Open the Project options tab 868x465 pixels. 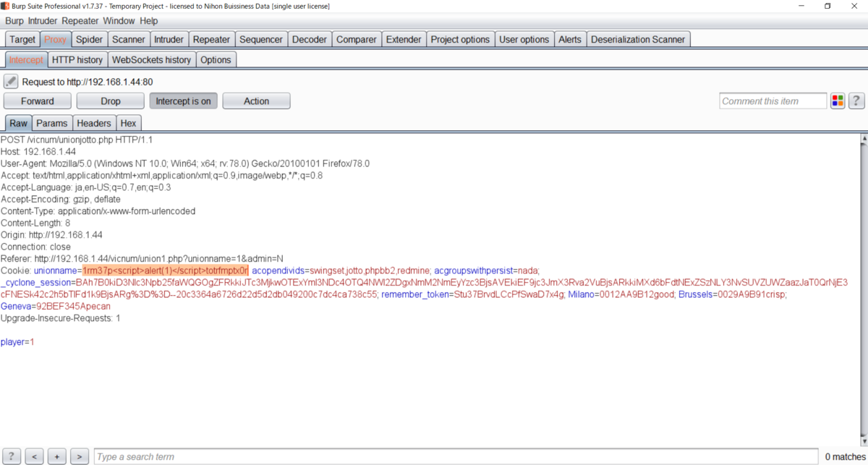[460, 39]
